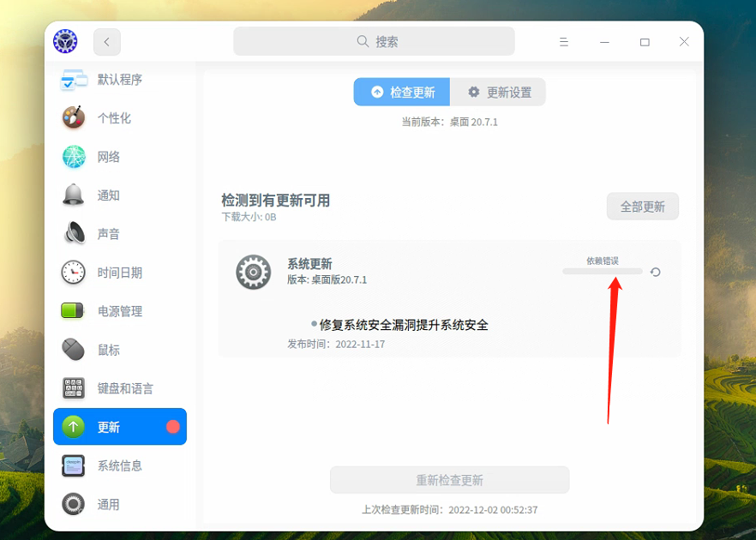Click the system update gear icon
Image resolution: width=756 pixels, height=540 pixels.
coord(253,271)
